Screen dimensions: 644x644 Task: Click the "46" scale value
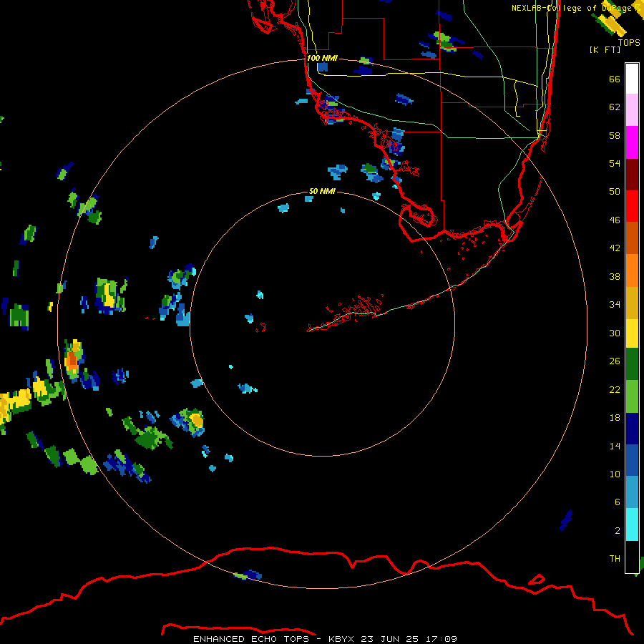tap(615, 220)
